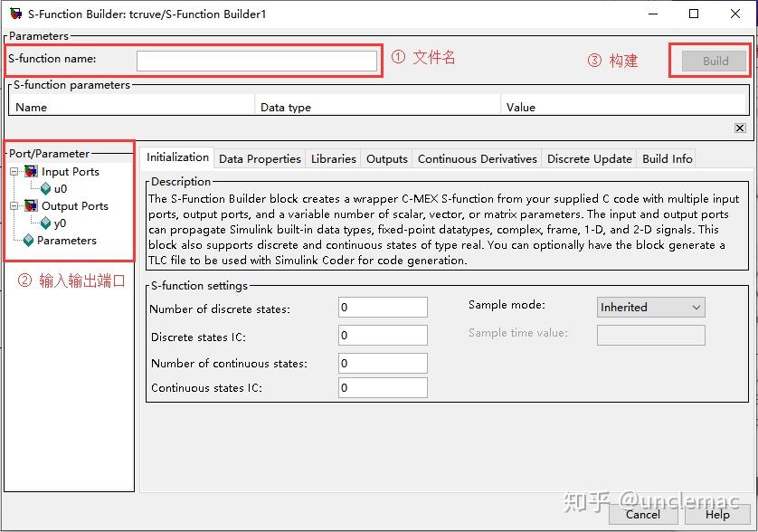Select the u0 input port diamond icon
Viewport: 758px width, 532px height.
coord(43,188)
